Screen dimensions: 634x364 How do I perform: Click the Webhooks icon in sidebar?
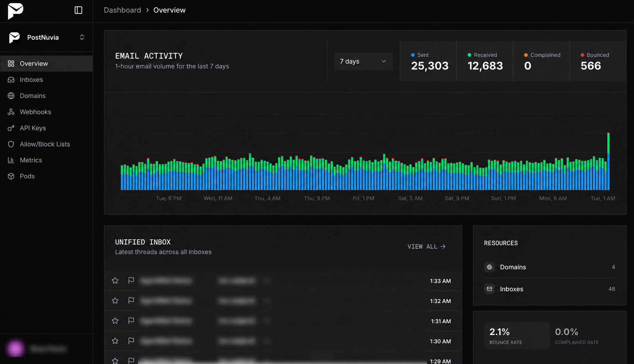pos(11,112)
